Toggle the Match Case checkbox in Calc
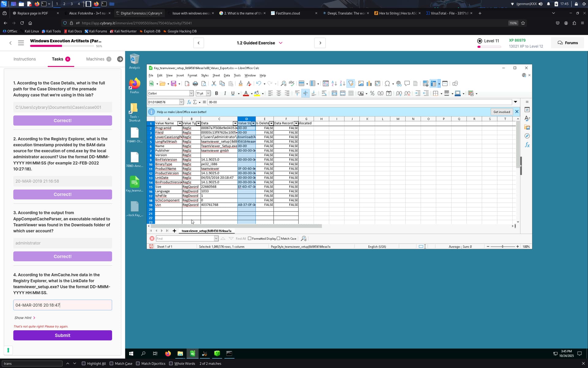This screenshot has width=588, height=368. pos(278,239)
